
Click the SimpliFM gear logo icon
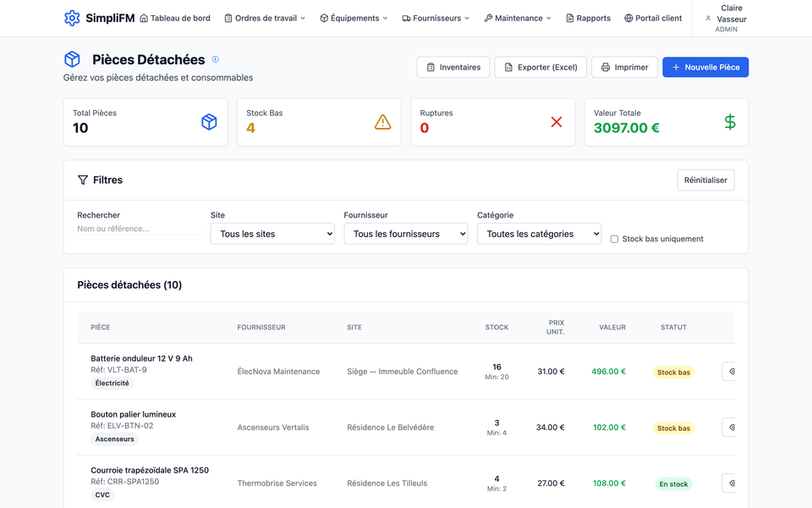[72, 18]
